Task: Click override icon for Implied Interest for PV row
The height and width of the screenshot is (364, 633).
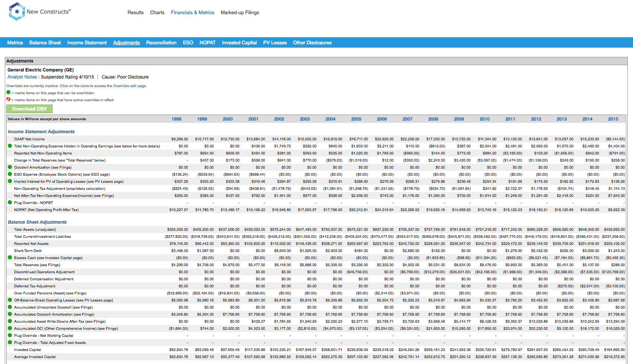Action: click(10, 181)
